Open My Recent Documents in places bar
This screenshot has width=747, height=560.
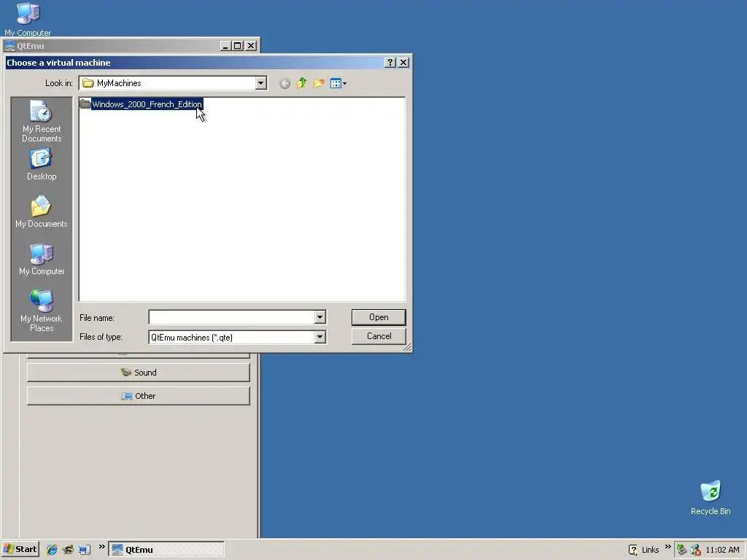tap(42, 121)
